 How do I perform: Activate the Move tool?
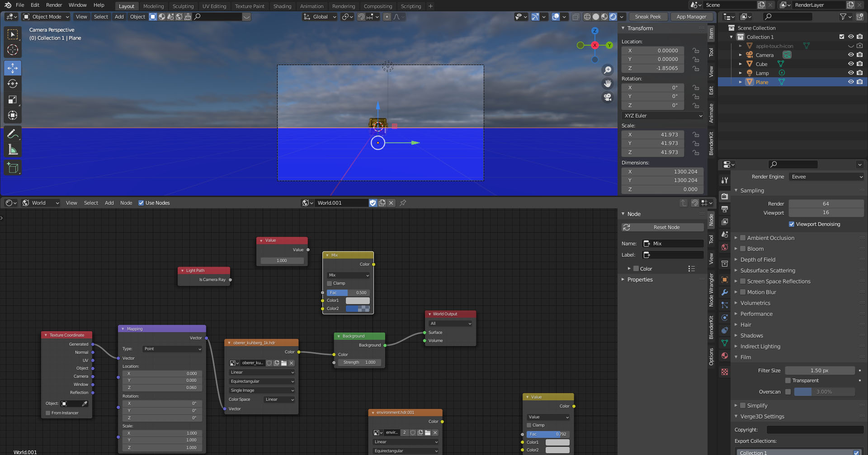[13, 68]
